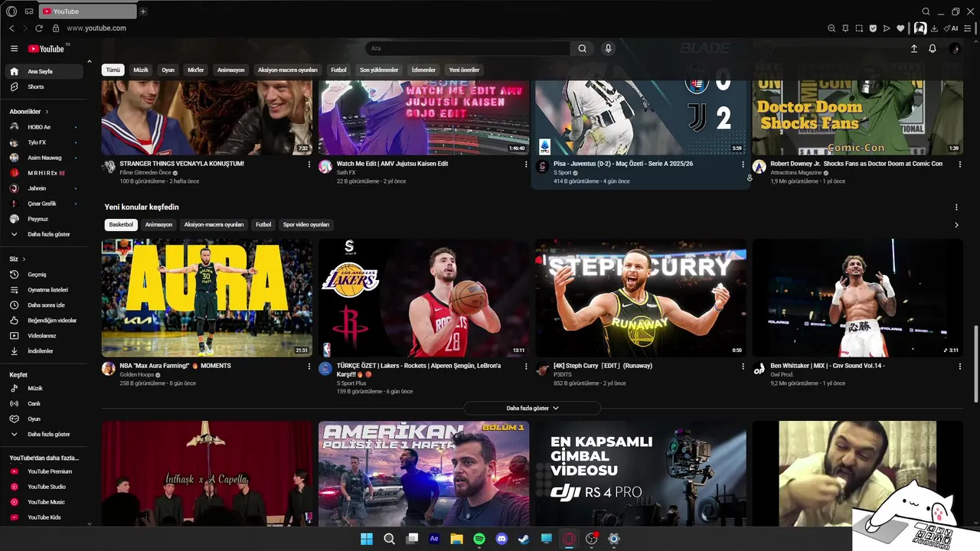Show next topic chips with right arrow
The width and height of the screenshot is (980, 551).
tap(956, 225)
